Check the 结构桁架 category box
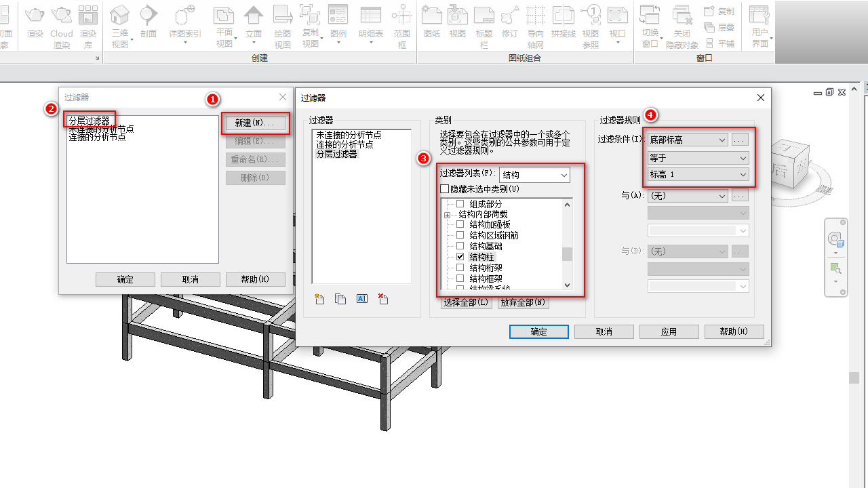 click(x=460, y=268)
